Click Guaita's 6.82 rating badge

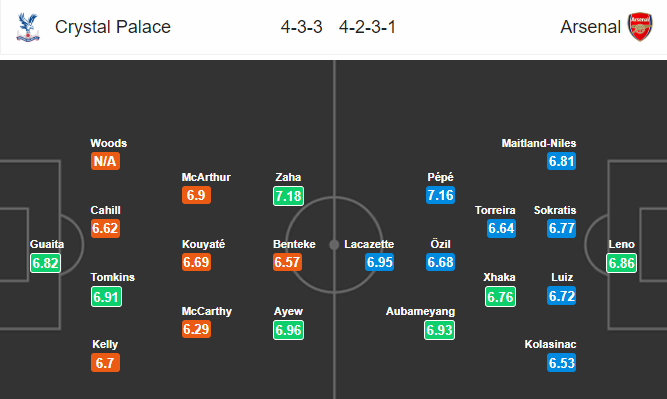coord(46,263)
